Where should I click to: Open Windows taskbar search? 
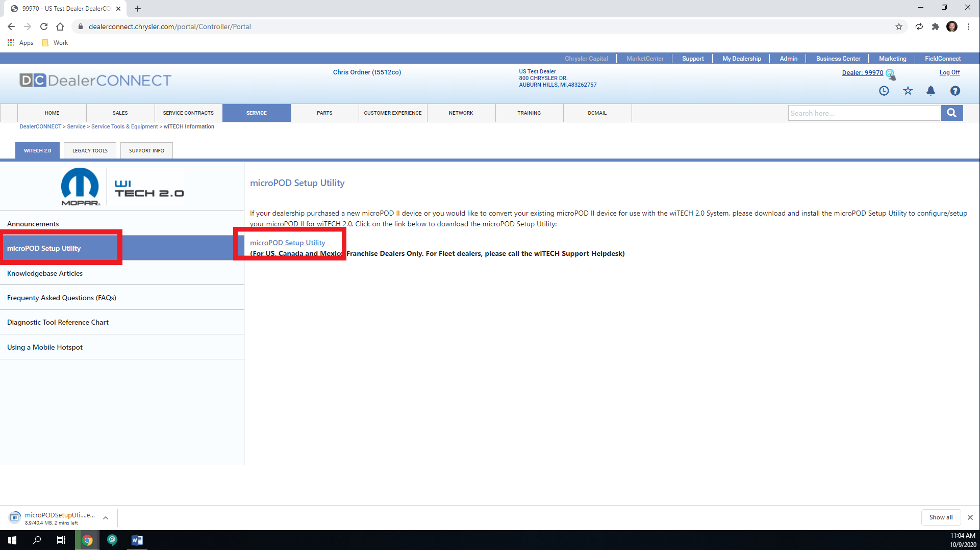coord(37,540)
